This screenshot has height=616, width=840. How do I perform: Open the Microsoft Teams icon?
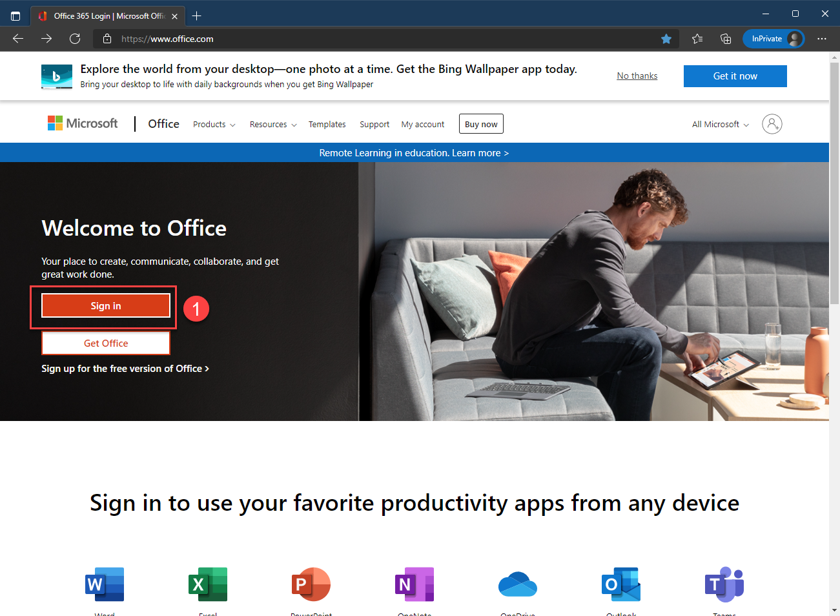pos(724,584)
